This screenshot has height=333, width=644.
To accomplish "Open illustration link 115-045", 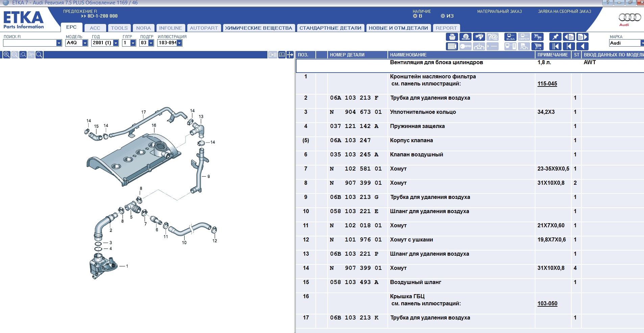I will tap(547, 84).
